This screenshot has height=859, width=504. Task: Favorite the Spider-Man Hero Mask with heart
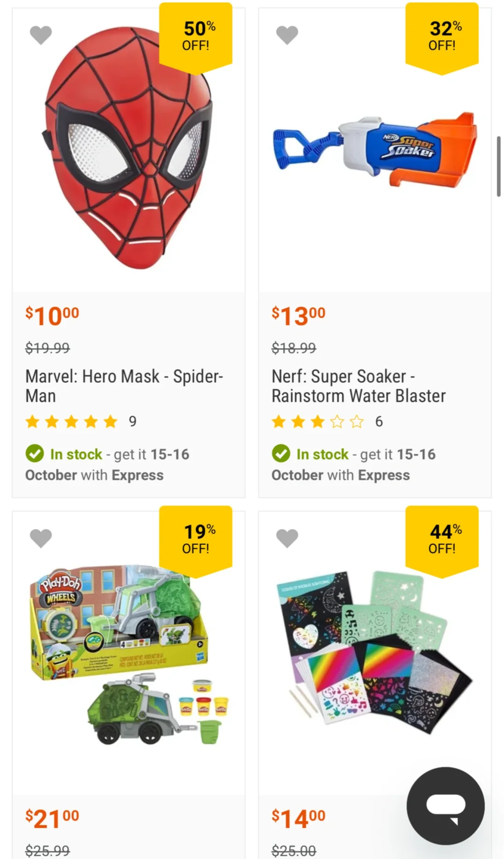(x=41, y=35)
